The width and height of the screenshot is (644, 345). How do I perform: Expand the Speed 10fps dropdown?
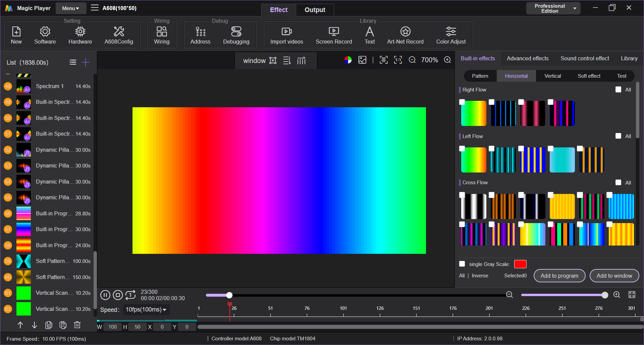146,309
